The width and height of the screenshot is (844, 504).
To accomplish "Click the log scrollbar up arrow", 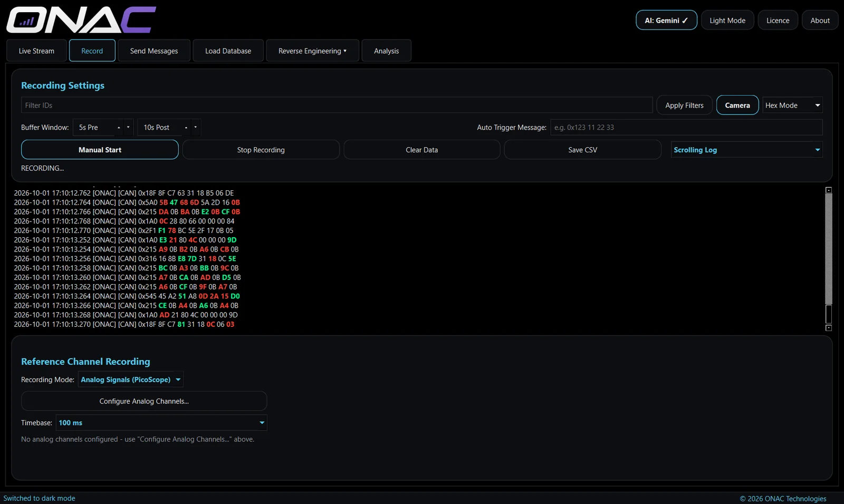I will pyautogui.click(x=829, y=190).
